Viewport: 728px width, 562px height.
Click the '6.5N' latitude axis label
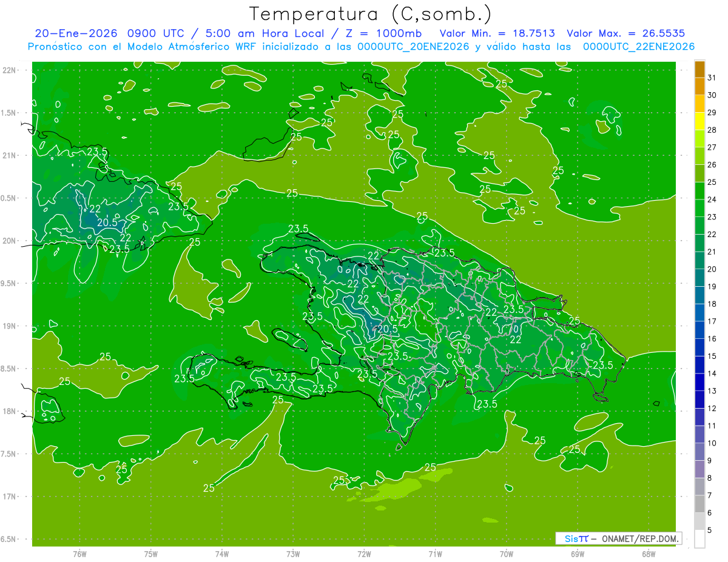9,539
